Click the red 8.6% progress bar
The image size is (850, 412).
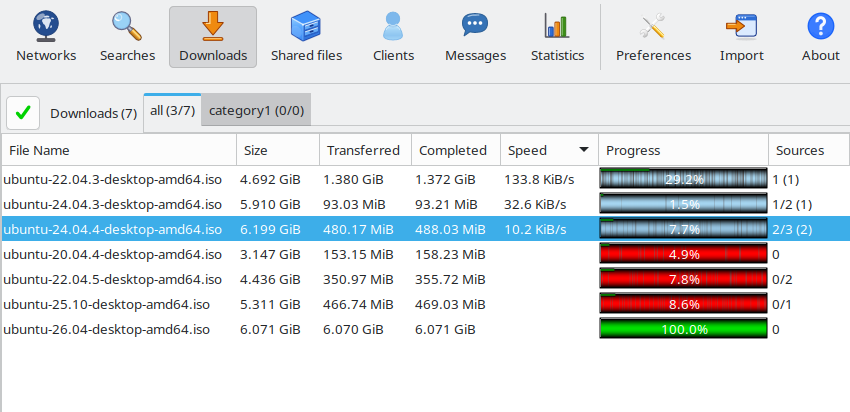[684, 304]
